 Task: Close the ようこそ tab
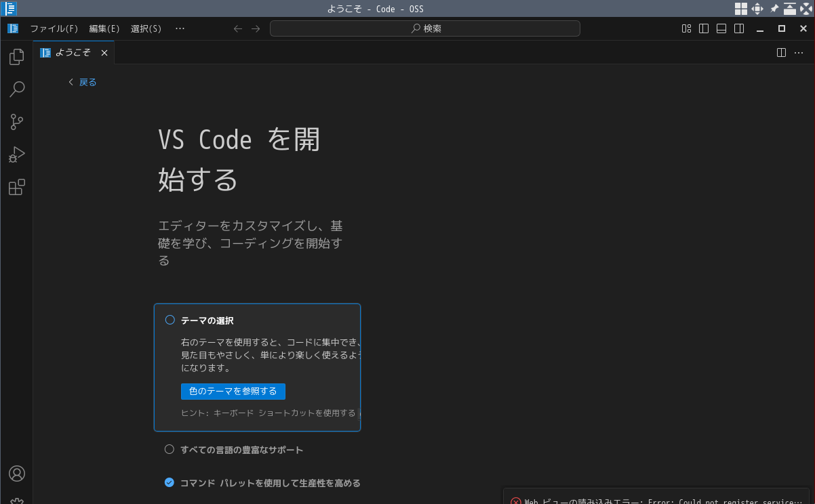tap(104, 52)
